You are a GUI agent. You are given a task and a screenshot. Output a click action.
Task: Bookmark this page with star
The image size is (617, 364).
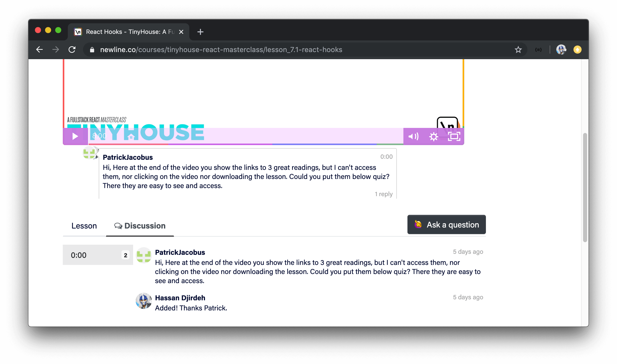pos(518,50)
